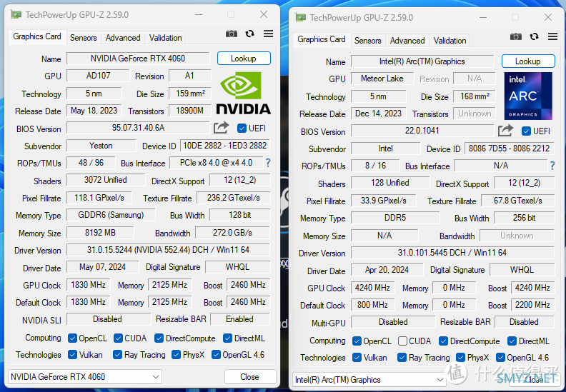Toggle OpenGL 4.6 checkbox in Intel window
Screen dimensions: 566x392
point(500,358)
